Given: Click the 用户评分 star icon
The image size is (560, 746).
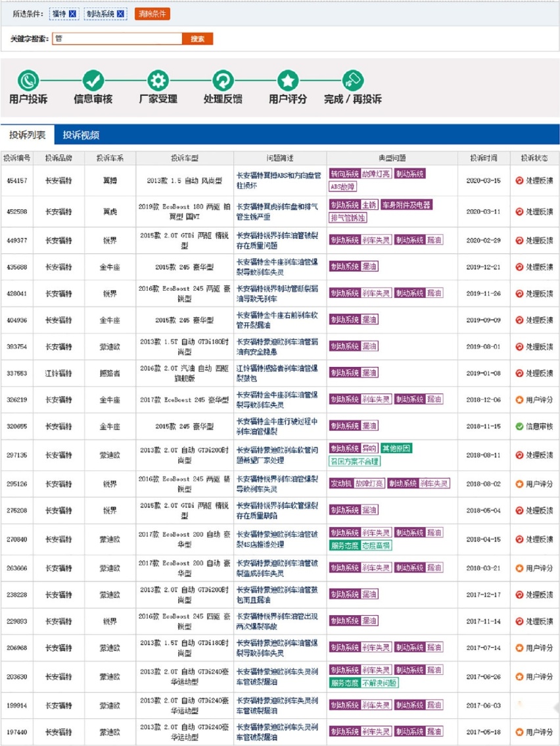Looking at the screenshot, I should coord(288,80).
